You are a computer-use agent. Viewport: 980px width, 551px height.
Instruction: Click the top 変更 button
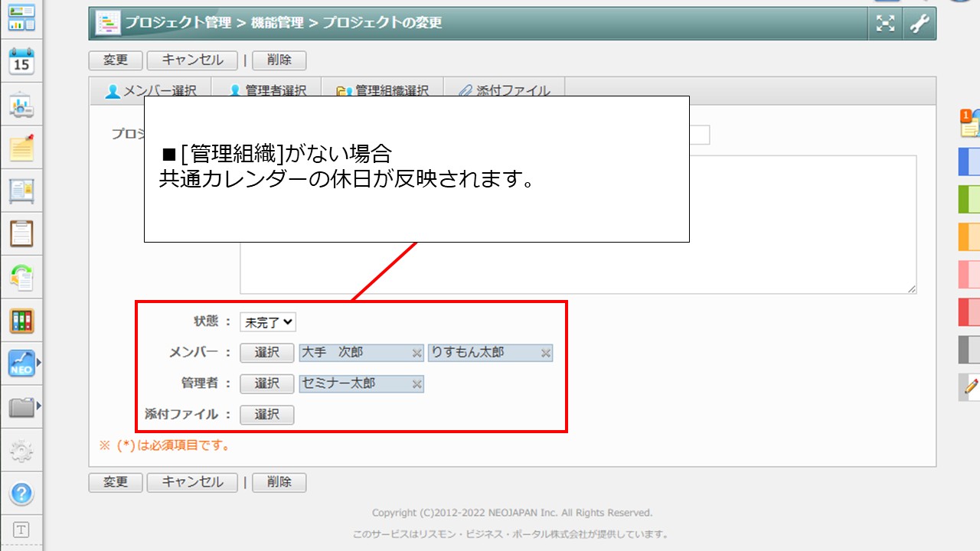tap(116, 60)
